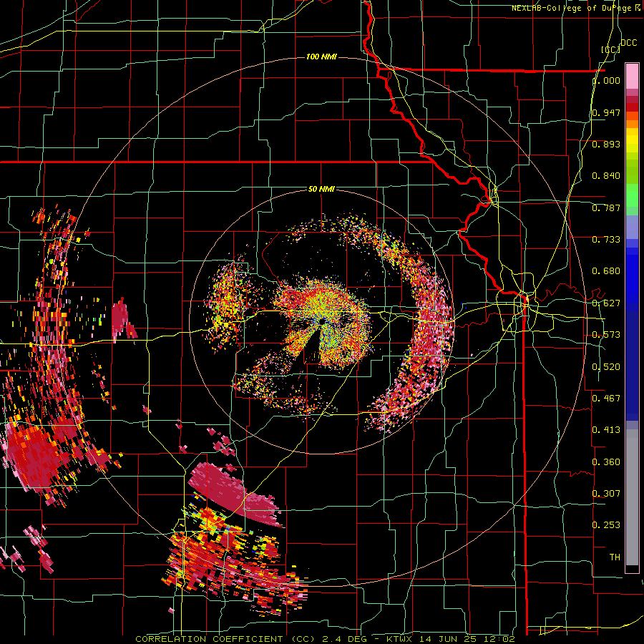Screen dimensions: 644x644
Task: Click the 0.680 legend value
Action: pos(606,271)
